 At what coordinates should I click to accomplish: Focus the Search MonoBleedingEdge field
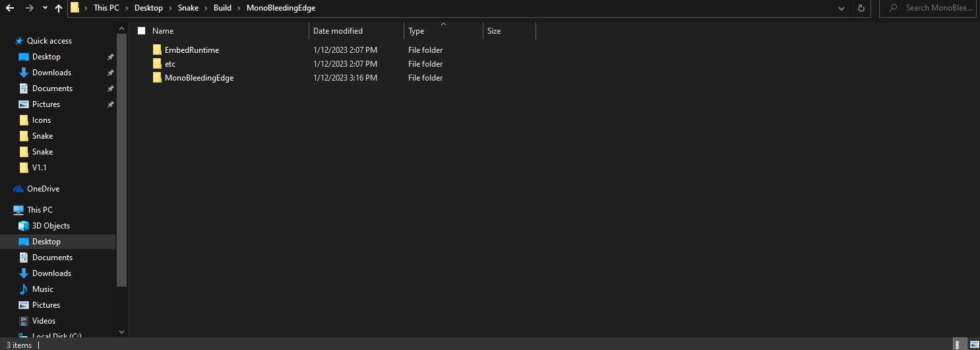click(x=927, y=8)
